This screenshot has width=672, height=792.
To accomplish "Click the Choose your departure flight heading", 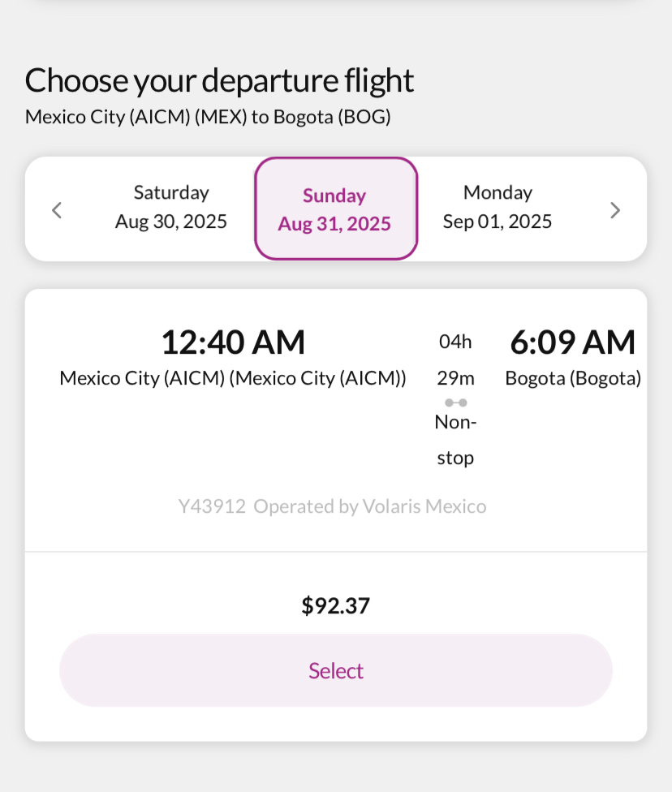I will click(219, 80).
